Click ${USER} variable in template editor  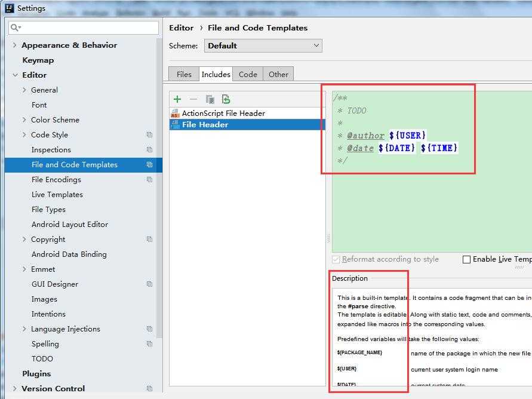click(x=407, y=136)
